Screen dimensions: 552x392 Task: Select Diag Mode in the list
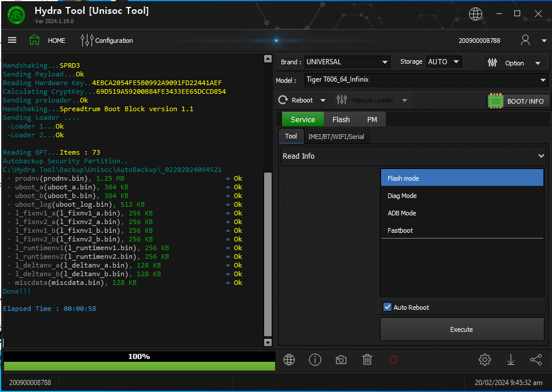click(462, 196)
